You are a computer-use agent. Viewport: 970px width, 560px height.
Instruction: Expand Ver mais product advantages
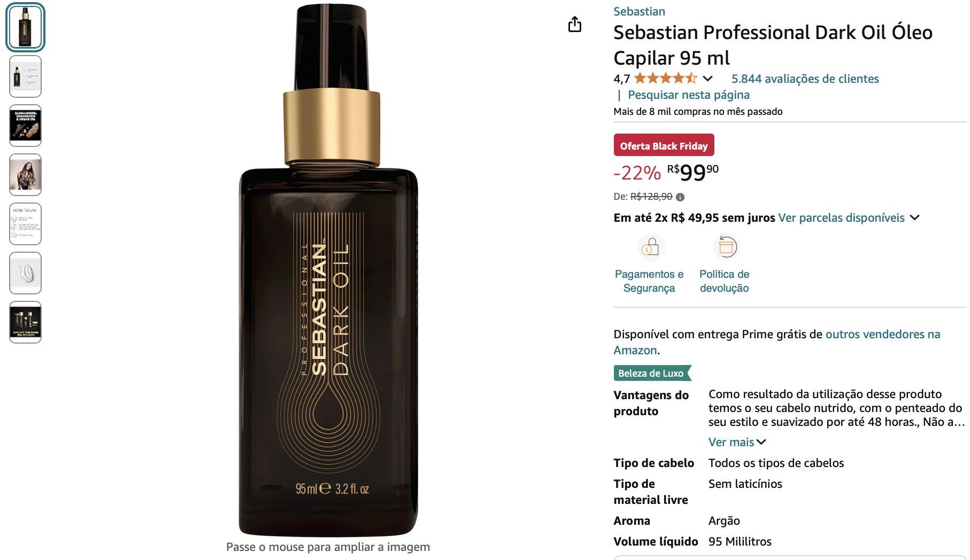[x=737, y=442]
